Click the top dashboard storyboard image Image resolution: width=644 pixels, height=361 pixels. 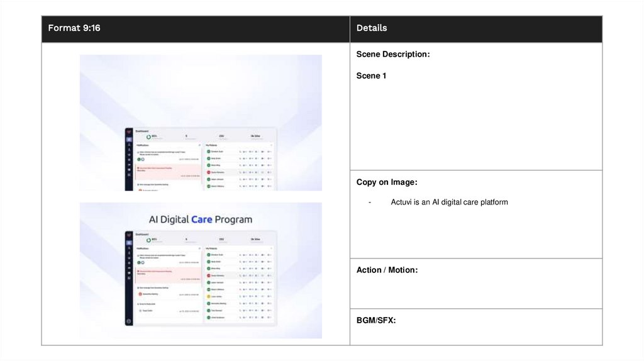[x=201, y=123]
